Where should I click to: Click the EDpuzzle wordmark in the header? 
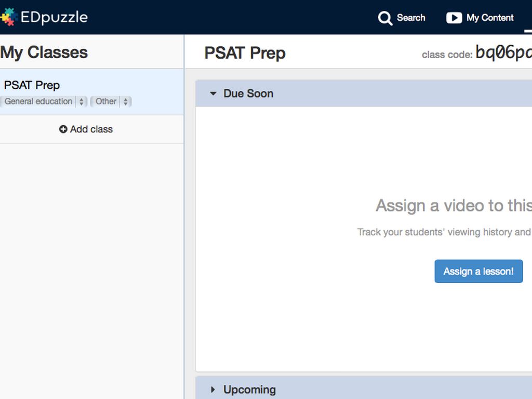[x=54, y=17]
